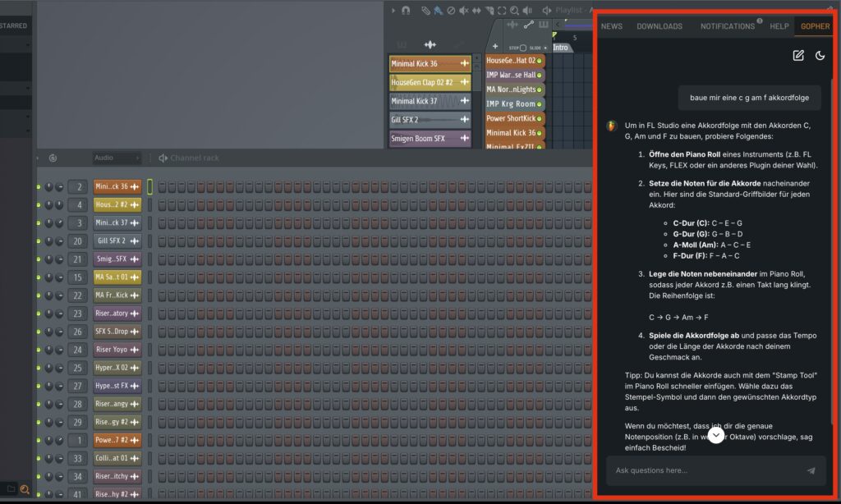841x504 pixels.
Task: Open the Channel rack options arrow left of the swing knob
Action: (38, 158)
